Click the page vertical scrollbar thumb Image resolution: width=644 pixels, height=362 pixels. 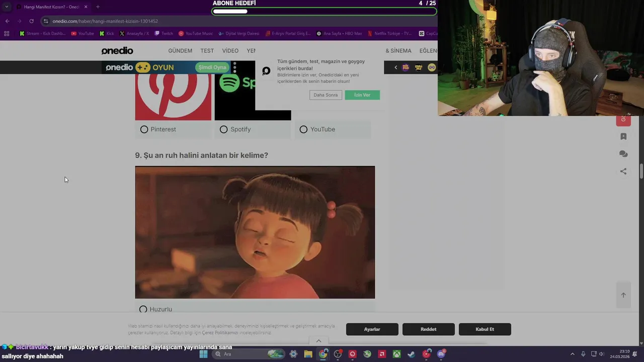[641, 170]
